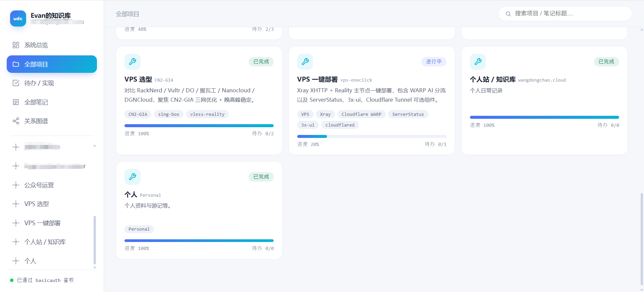
Task: Click the 关系图谱 share-graph icon
Action: click(x=16, y=121)
